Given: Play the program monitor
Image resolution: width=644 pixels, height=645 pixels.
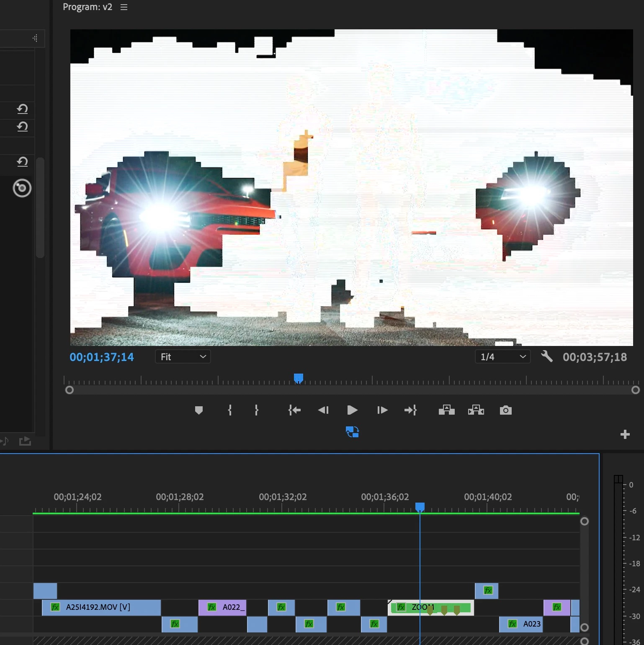Looking at the screenshot, I should pyautogui.click(x=352, y=410).
